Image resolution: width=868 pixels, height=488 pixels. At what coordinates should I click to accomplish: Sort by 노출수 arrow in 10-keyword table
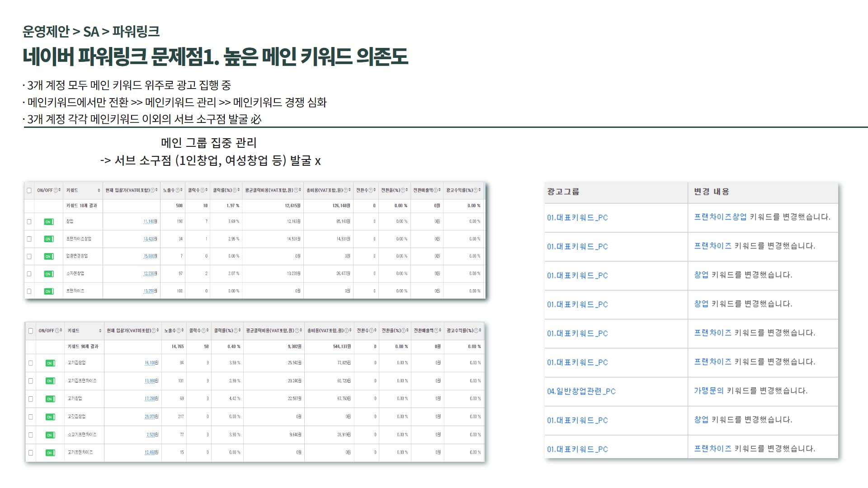coord(182,190)
